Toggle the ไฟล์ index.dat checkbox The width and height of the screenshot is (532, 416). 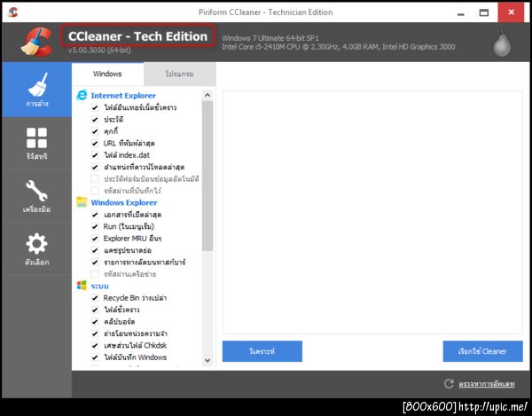[95, 155]
